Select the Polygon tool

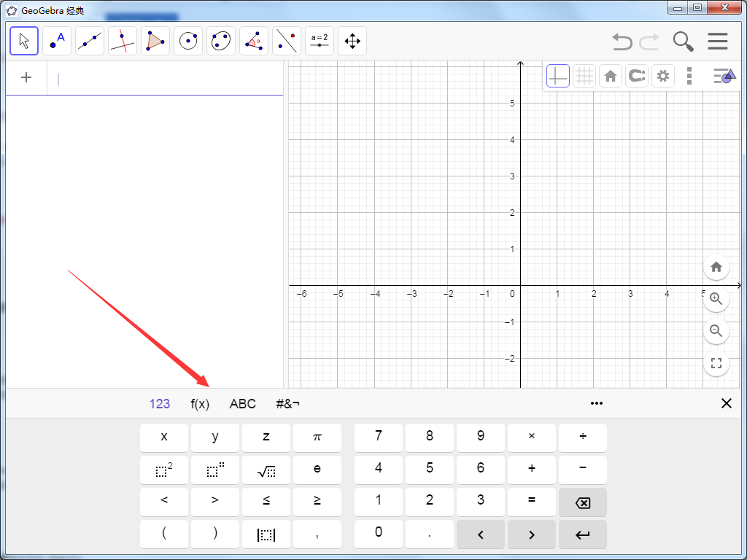(x=155, y=41)
